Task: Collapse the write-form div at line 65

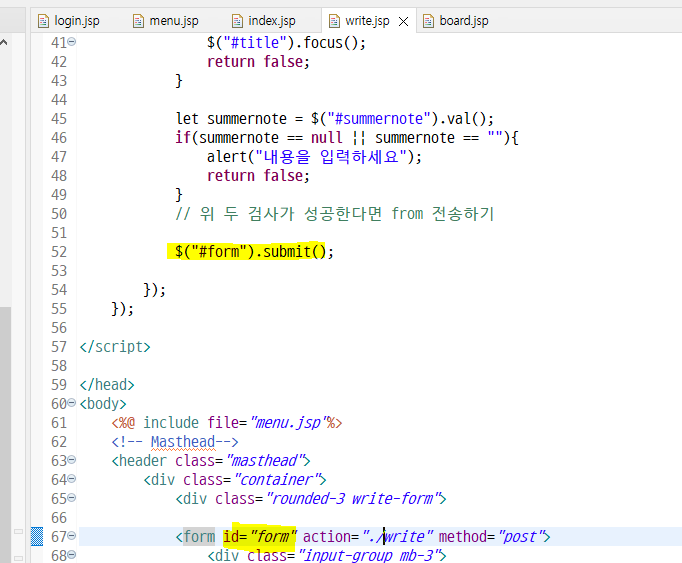Action: coord(72,497)
